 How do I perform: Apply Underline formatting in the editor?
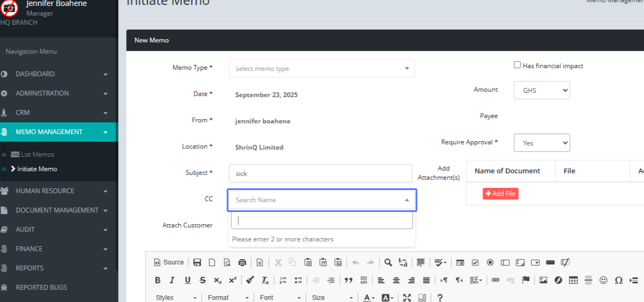187,280
